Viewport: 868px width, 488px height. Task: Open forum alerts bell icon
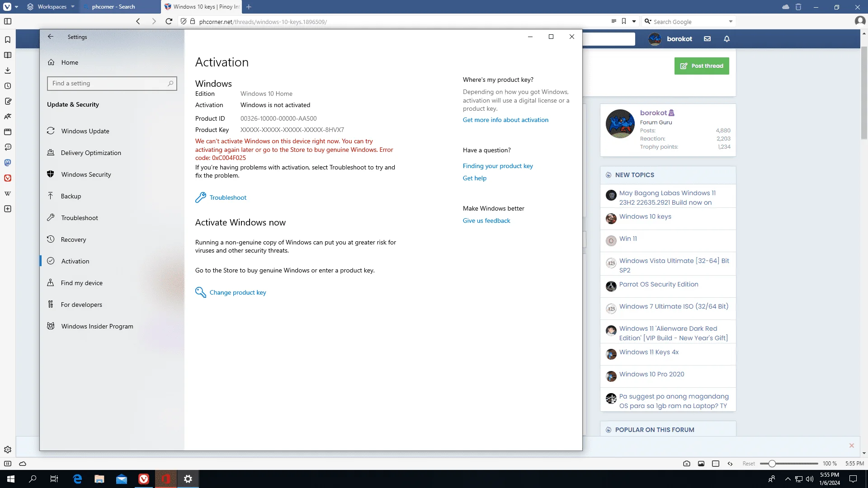(x=726, y=39)
